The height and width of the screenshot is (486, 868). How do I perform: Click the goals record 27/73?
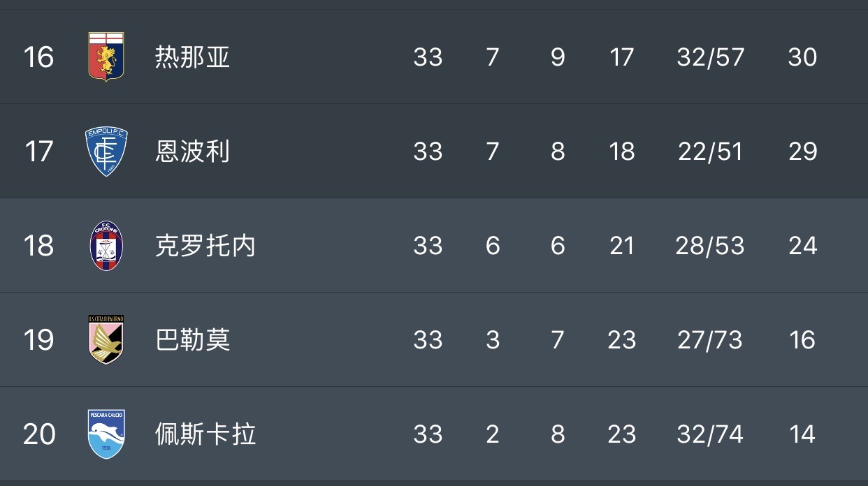pos(710,340)
